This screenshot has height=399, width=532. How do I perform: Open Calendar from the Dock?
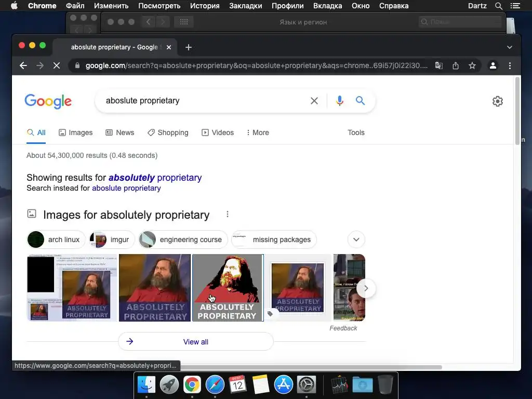click(x=237, y=385)
